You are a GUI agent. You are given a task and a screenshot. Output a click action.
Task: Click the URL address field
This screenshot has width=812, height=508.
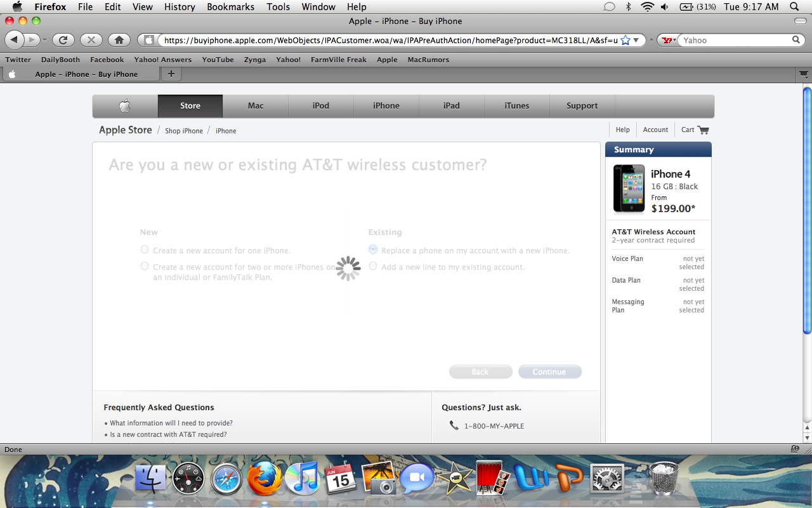390,40
